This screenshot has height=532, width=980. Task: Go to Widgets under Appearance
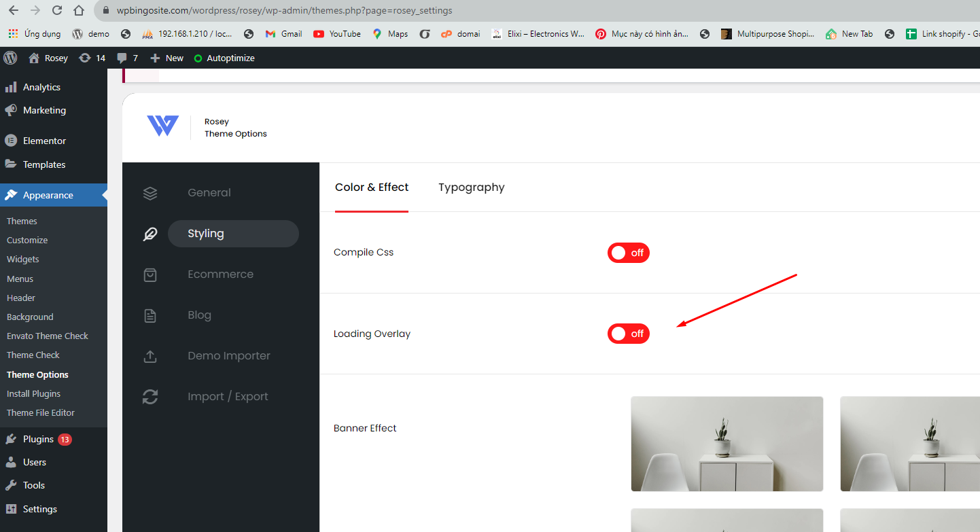[x=23, y=260]
